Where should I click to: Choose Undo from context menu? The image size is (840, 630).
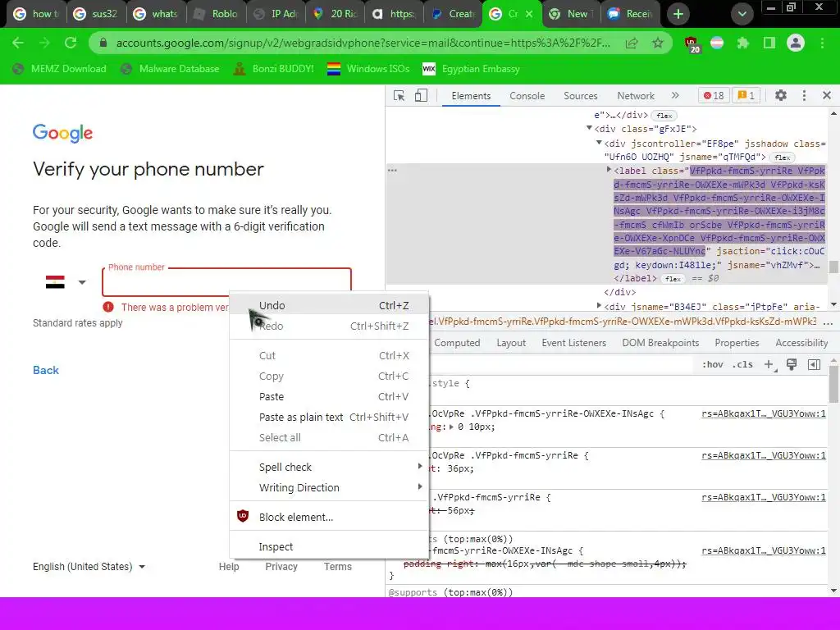330,305
